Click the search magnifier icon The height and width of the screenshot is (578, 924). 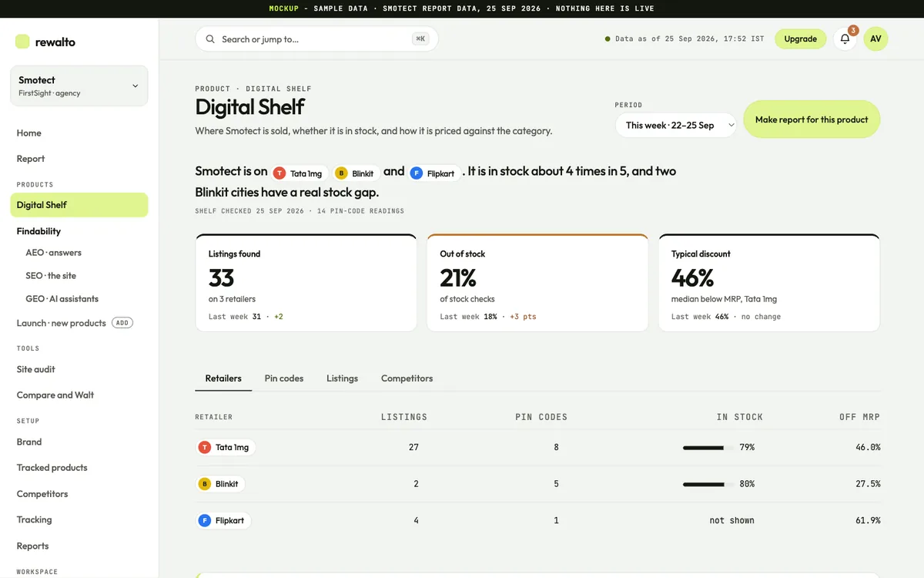pyautogui.click(x=210, y=39)
